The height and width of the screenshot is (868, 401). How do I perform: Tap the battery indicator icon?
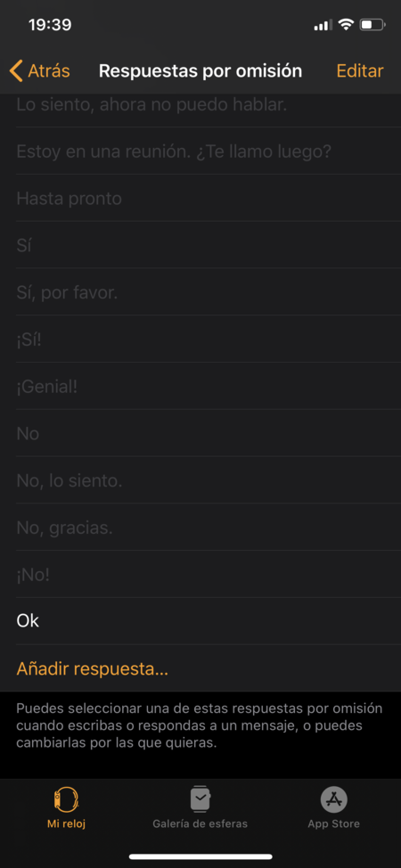pyautogui.click(x=372, y=25)
